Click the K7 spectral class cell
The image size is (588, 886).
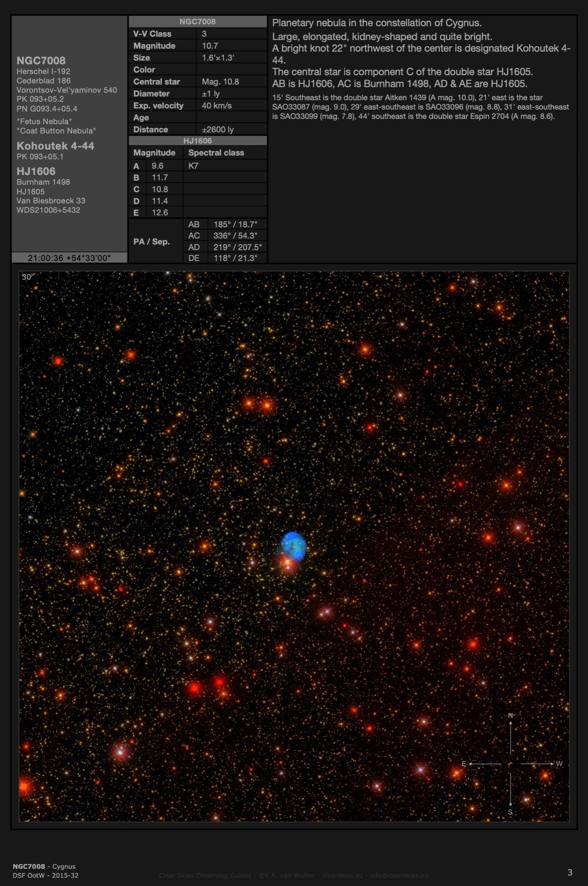pos(224,166)
